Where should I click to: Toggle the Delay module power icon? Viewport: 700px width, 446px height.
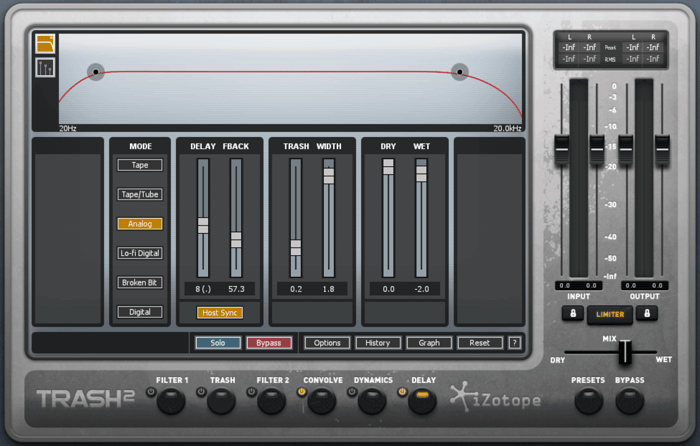coord(402,392)
